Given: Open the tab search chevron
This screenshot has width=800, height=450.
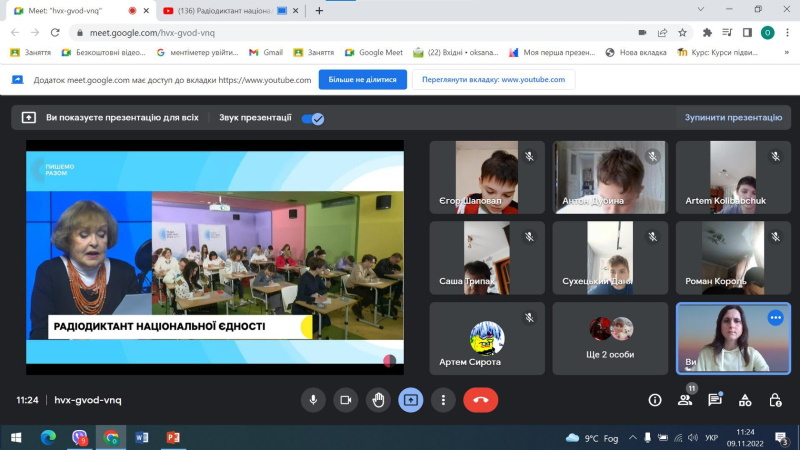Looking at the screenshot, I should pyautogui.click(x=701, y=9).
